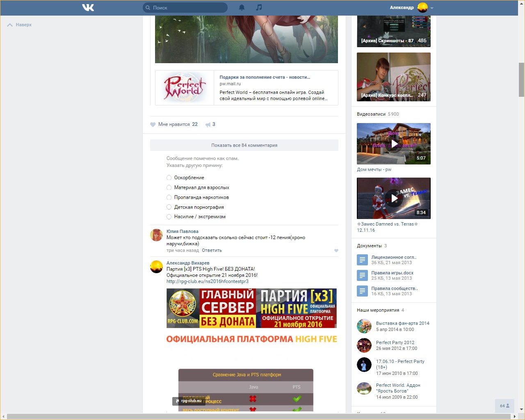Open Лицензионное согл.. document icon
525x420 pixels.
click(362, 260)
